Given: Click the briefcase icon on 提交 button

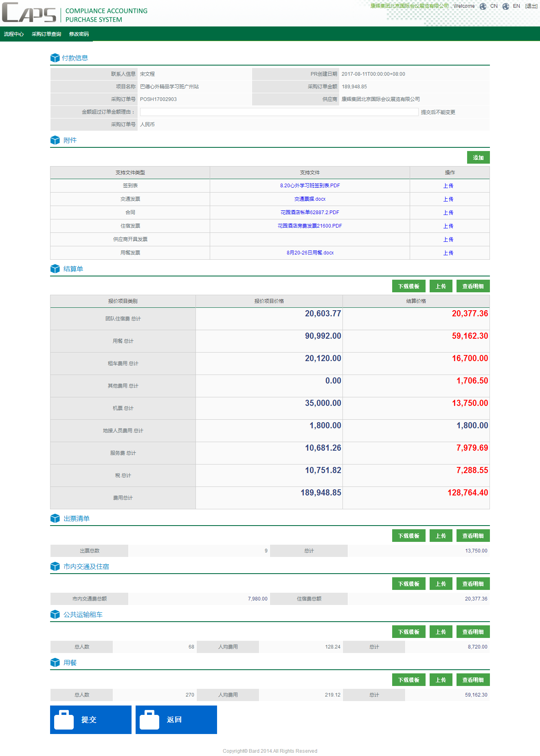Looking at the screenshot, I should coord(64,720).
